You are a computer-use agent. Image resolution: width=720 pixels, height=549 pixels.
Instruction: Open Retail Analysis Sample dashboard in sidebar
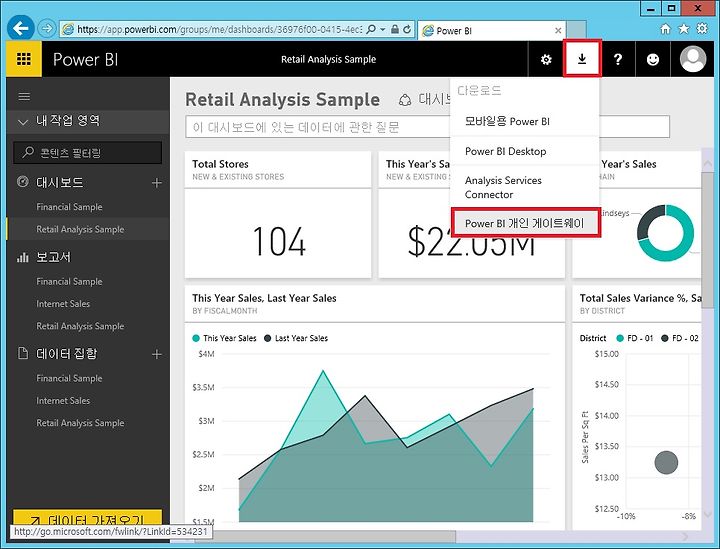click(80, 229)
